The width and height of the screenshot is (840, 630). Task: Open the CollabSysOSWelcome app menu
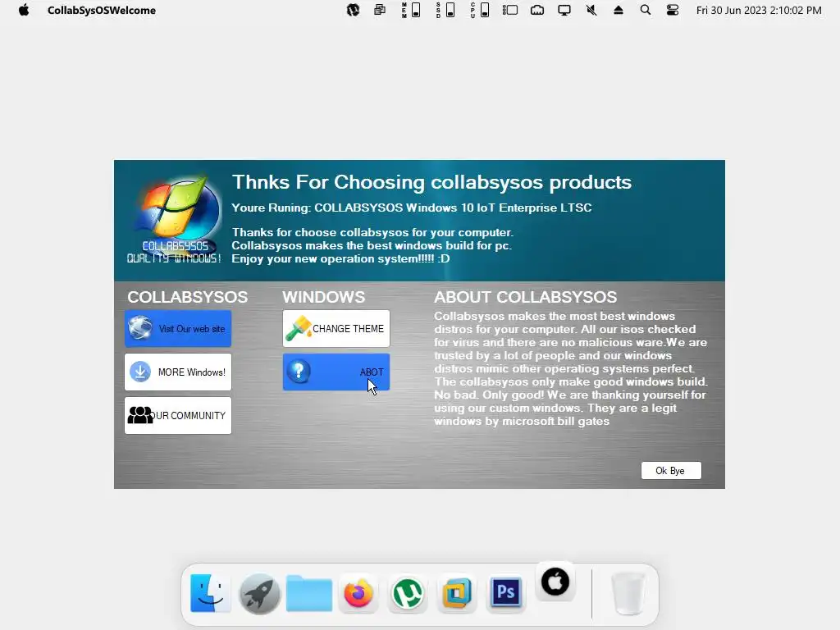(x=102, y=10)
